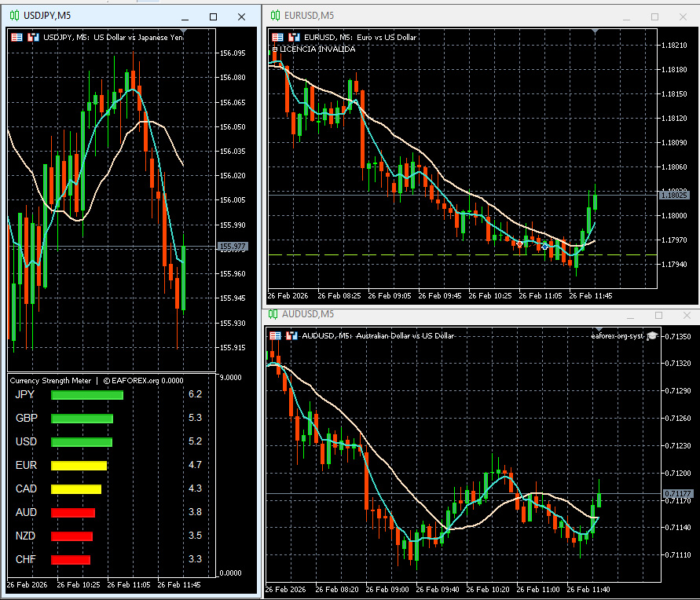Click the red down-arrow sell marker on EURUSD chart

click(x=519, y=244)
